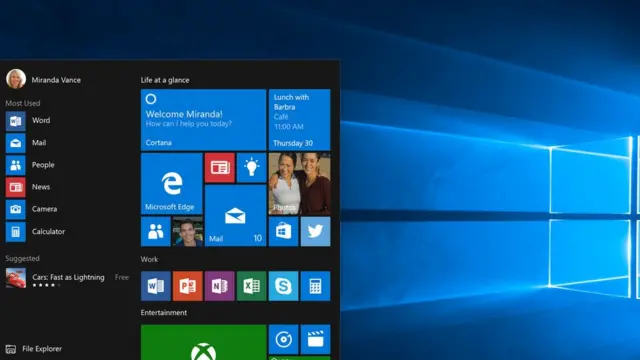The height and width of the screenshot is (360, 640).
Task: Click the Free label beside Cars app
Action: [122, 277]
